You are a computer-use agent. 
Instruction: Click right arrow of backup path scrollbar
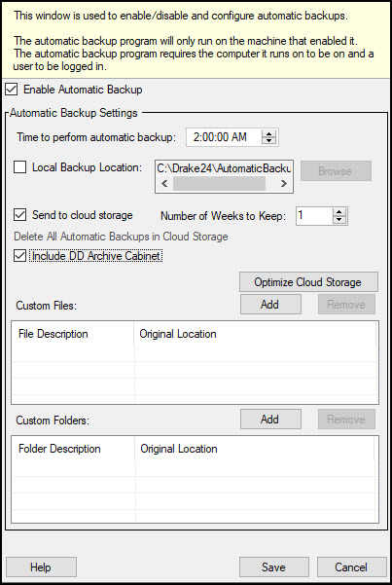tap(284, 184)
